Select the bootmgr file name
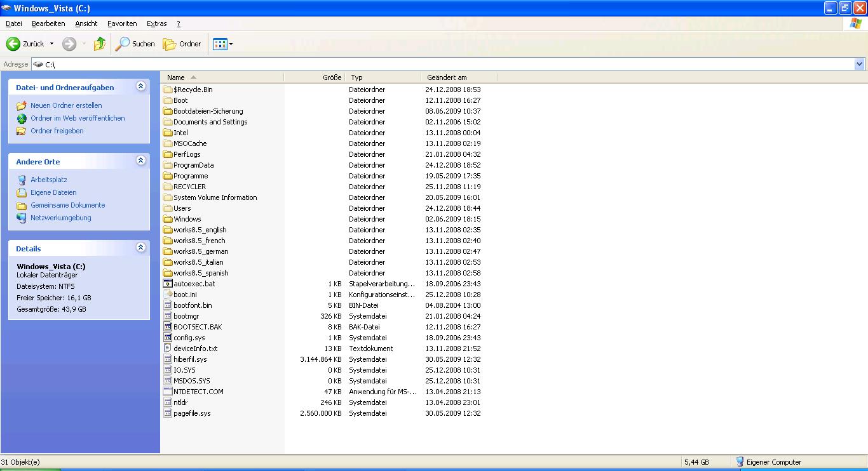868x471 pixels. (x=186, y=316)
